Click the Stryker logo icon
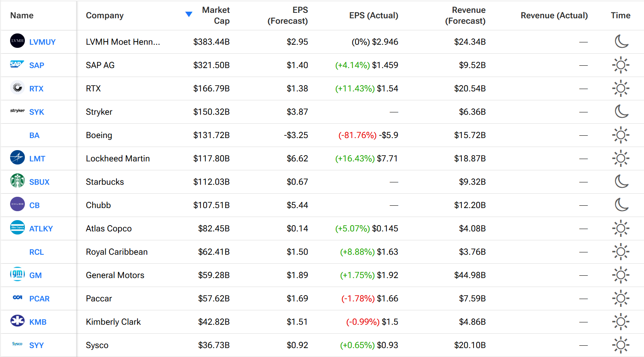 tap(17, 111)
